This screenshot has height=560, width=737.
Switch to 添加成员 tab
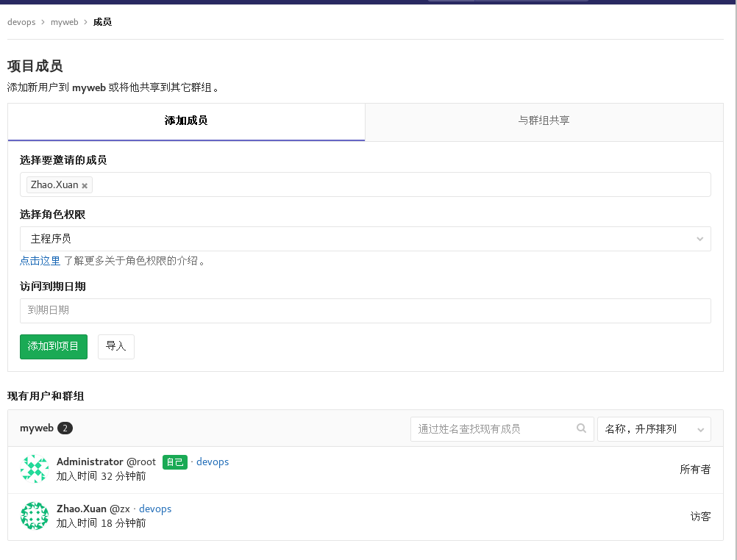point(186,121)
